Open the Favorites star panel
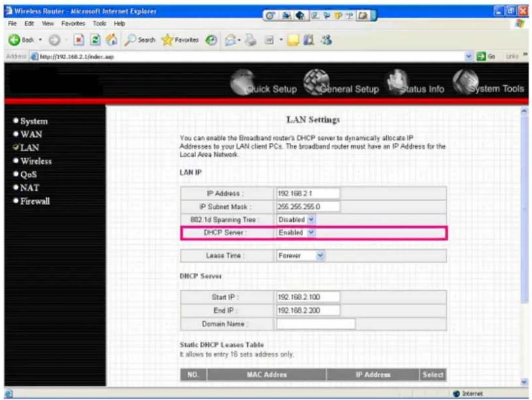This screenshot has height=400, width=532. pos(180,40)
